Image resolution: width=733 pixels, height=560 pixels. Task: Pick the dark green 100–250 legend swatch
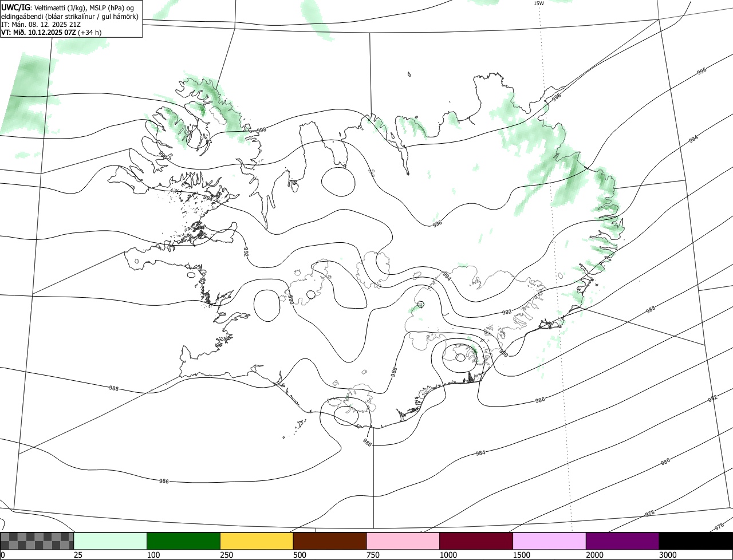pos(184,541)
